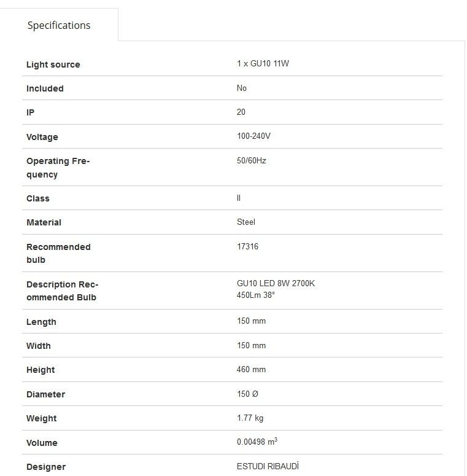Viewport: 467px width, 476px height.
Task: Click the 1 x GU10 11W value
Action: (x=263, y=63)
